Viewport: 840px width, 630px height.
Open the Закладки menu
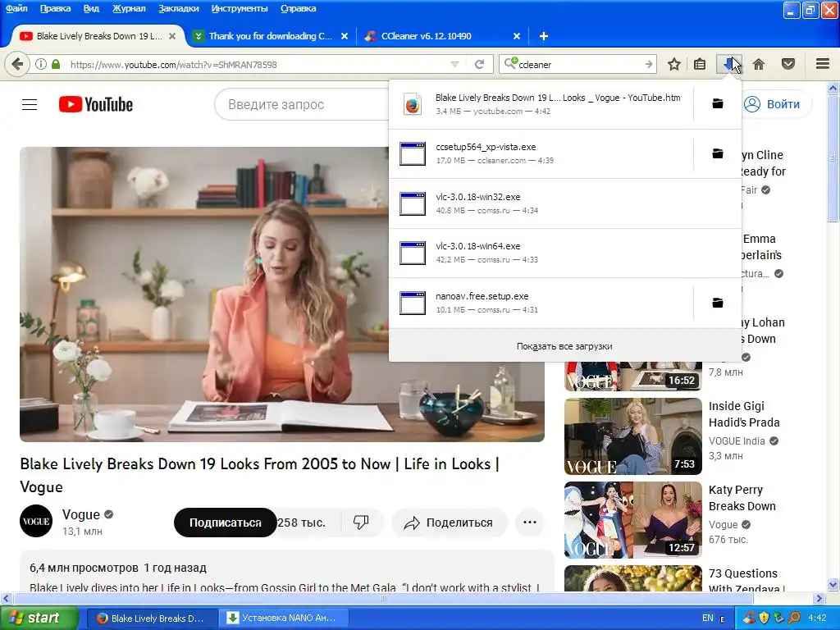pos(178,8)
